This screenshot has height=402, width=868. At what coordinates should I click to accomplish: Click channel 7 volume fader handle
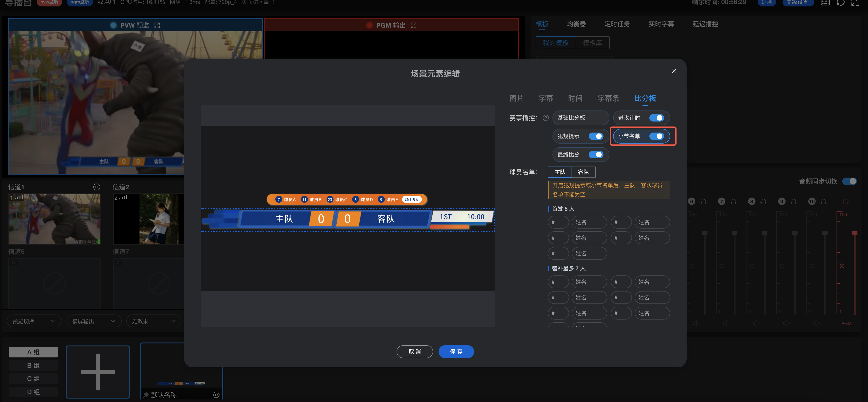(x=735, y=233)
